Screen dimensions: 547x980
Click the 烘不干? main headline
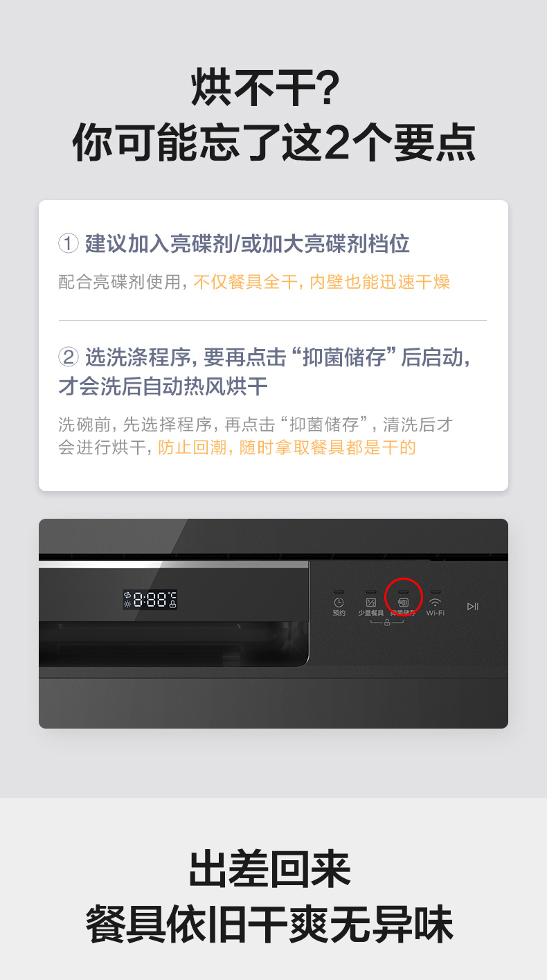(266, 88)
